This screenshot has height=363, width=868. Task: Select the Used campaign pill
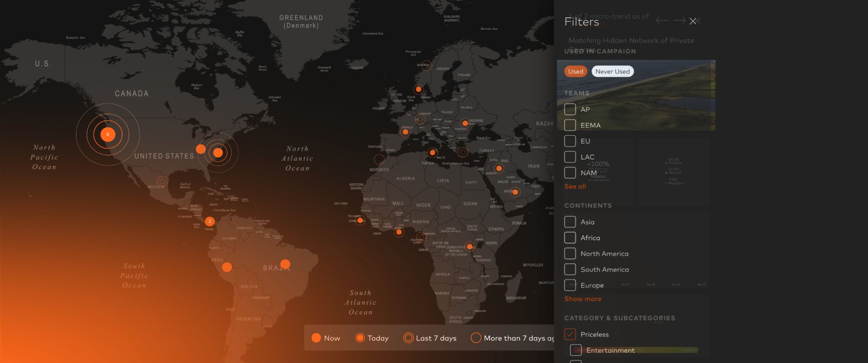point(575,72)
